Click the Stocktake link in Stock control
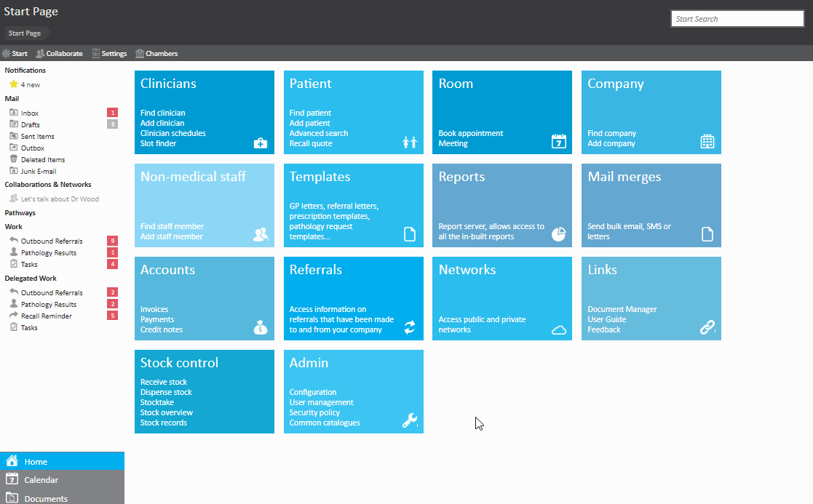Viewport: 813px width, 504px height. 157,402
